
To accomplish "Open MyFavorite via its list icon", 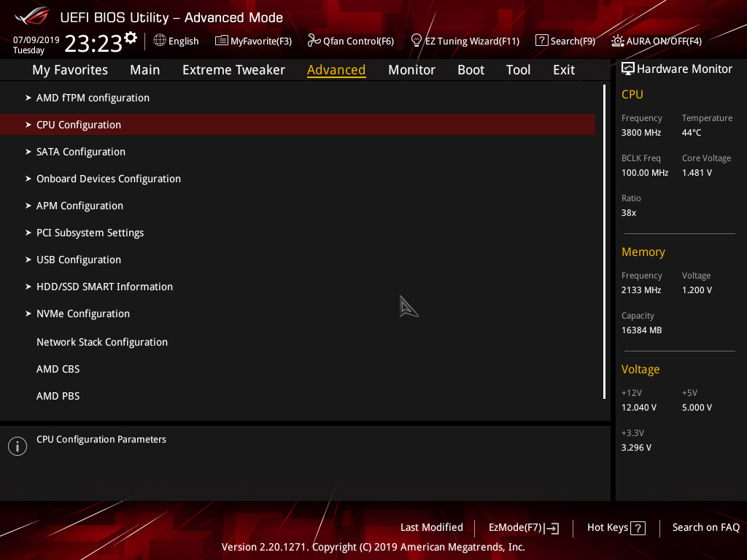I will point(221,41).
